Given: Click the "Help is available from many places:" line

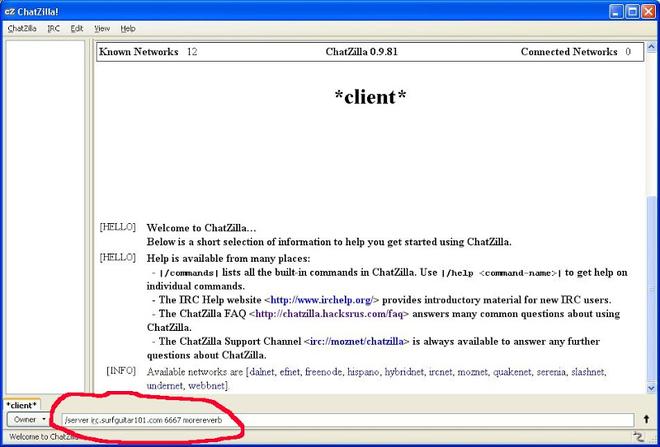Looking at the screenshot, I should point(228,258).
